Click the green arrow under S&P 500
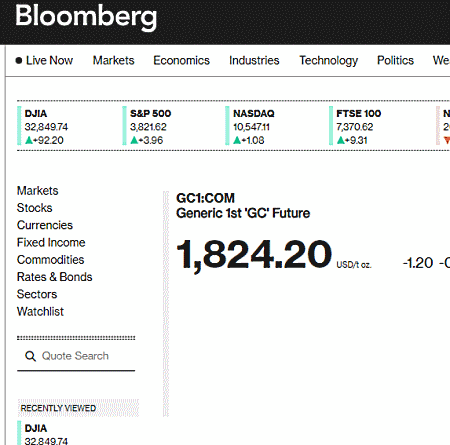This screenshot has width=450, height=445. tap(134, 140)
